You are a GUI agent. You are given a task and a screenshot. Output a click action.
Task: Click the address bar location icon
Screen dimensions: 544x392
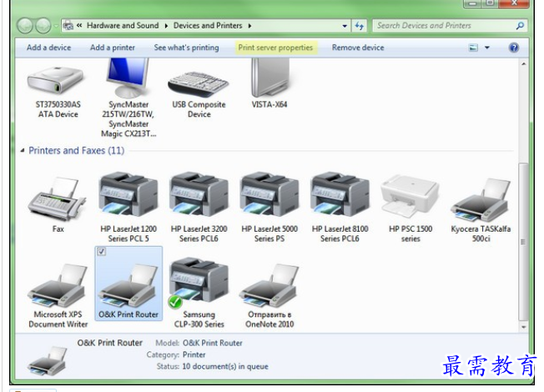68,26
